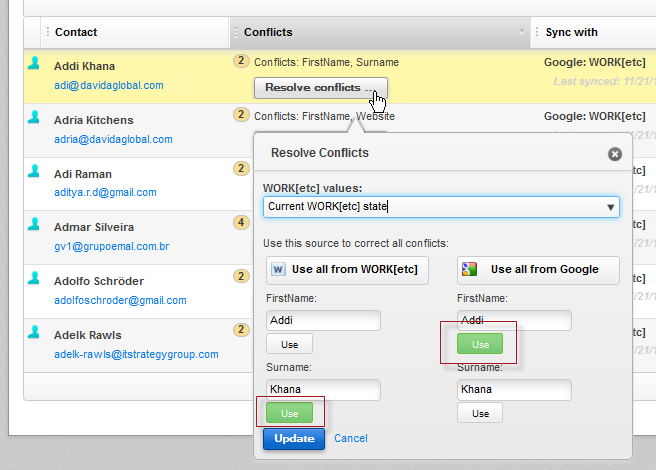Click the Update button
This screenshot has height=470, width=656.
click(x=294, y=438)
